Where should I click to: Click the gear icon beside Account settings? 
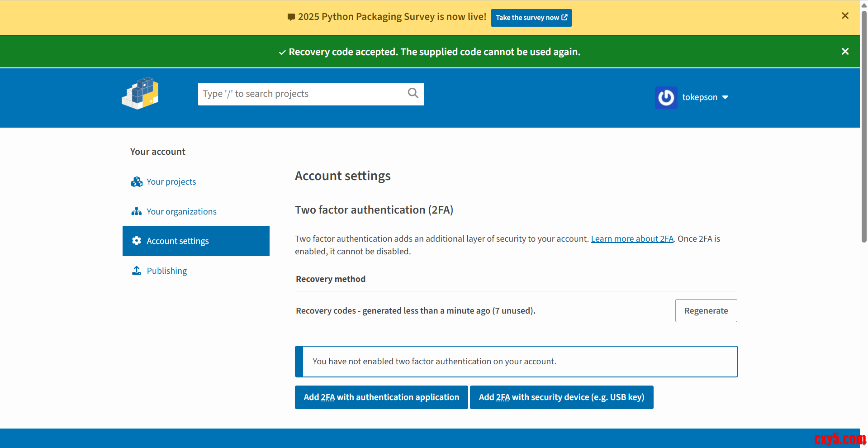[x=136, y=241]
